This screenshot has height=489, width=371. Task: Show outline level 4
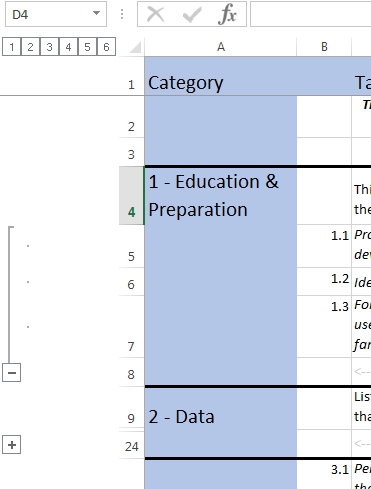(68, 47)
